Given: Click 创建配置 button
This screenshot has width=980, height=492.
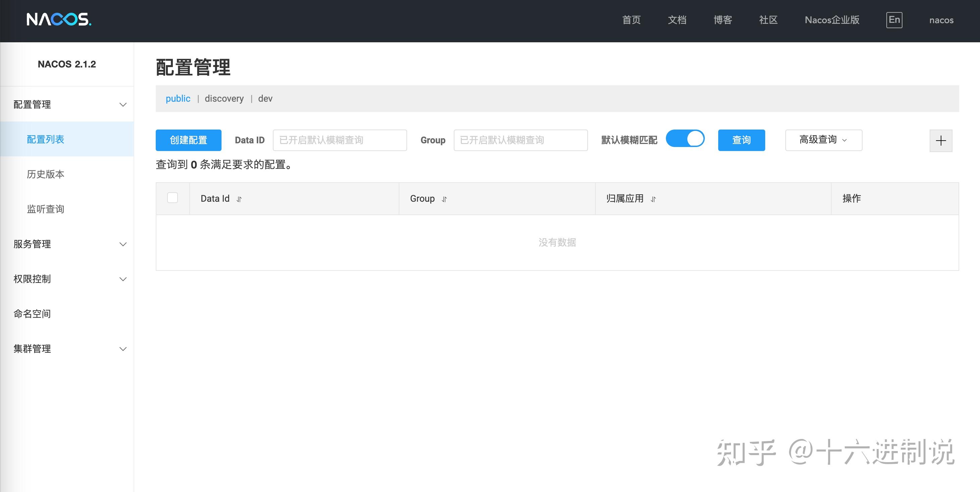Looking at the screenshot, I should 188,140.
